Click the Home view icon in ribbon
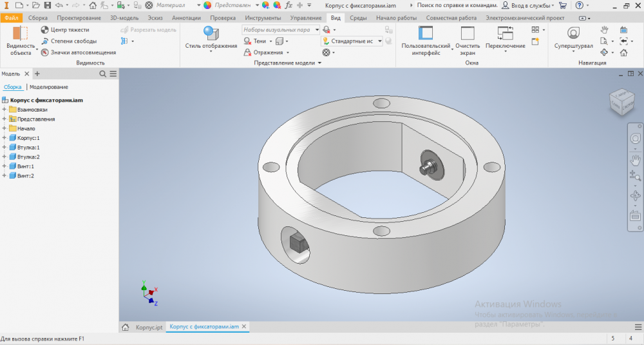Image resolution: width=644 pixels, height=345 pixels. point(623,53)
